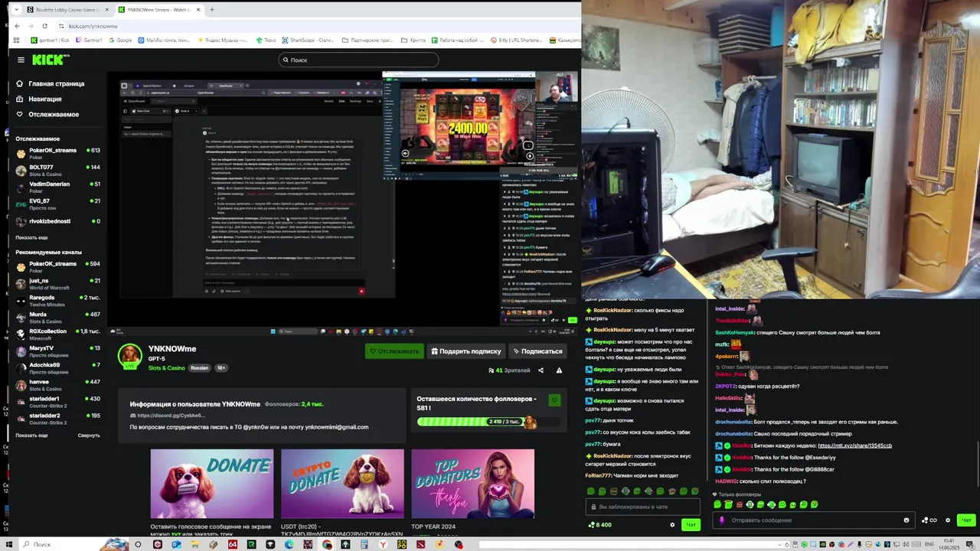Click 8 400 channel points balance

pyautogui.click(x=599, y=525)
